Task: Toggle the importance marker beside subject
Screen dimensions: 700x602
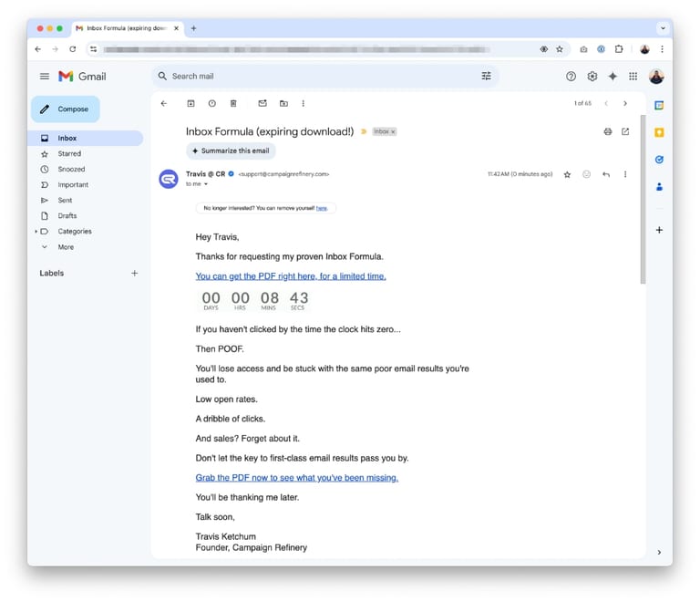Action: (364, 131)
